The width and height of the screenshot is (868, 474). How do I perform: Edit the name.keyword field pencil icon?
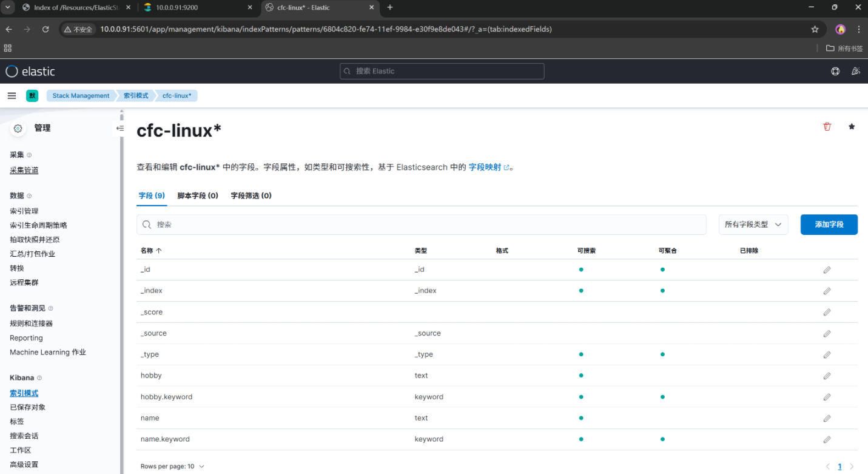click(827, 439)
